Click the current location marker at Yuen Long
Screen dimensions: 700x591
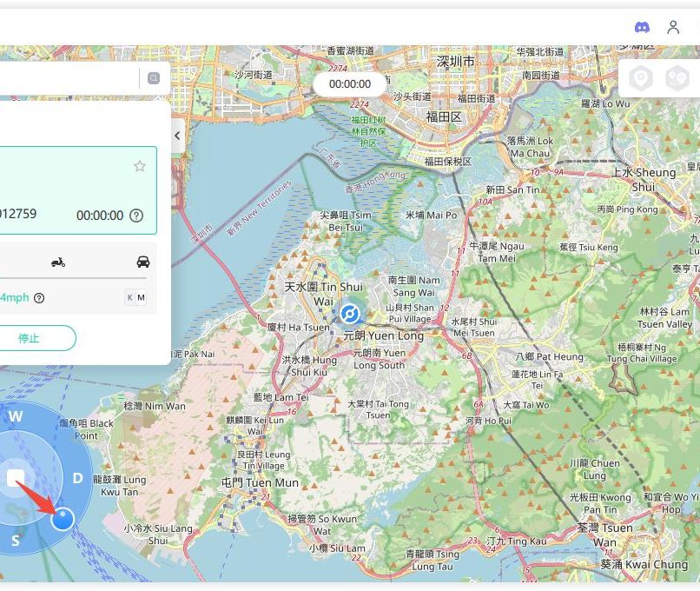coord(350,314)
